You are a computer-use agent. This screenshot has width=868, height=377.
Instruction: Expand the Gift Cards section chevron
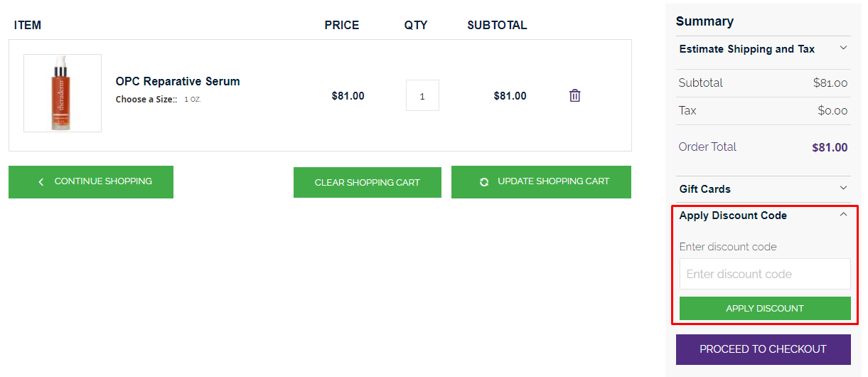tap(844, 188)
